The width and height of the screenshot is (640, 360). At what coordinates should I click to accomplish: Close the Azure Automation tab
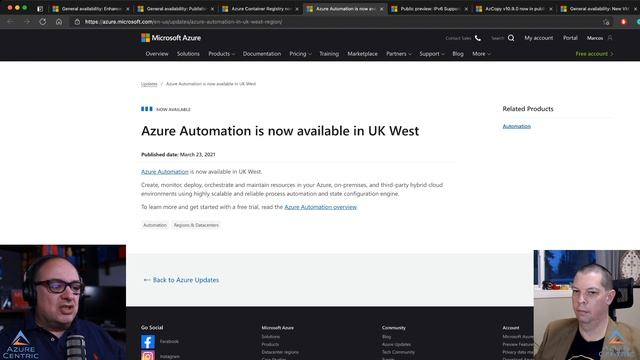[x=381, y=9]
